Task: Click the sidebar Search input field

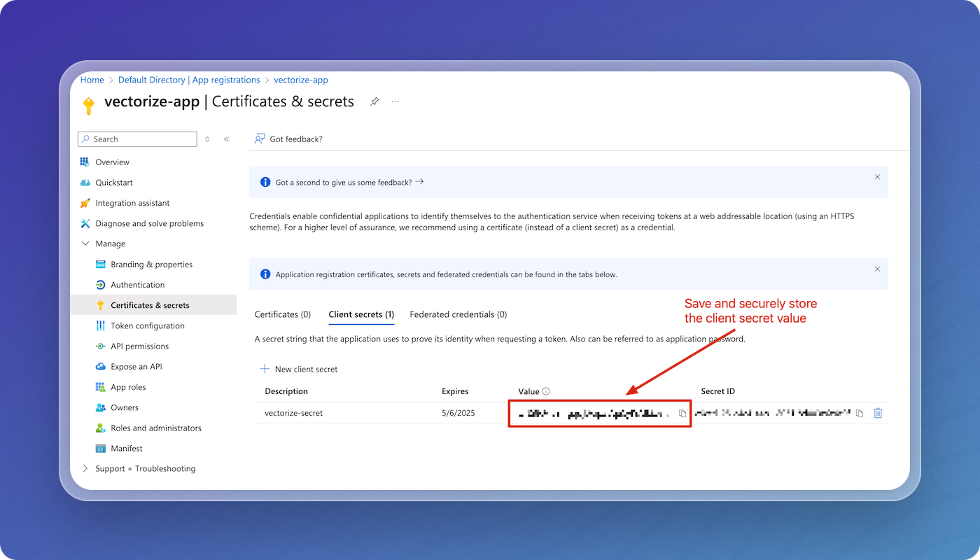Action: point(137,139)
